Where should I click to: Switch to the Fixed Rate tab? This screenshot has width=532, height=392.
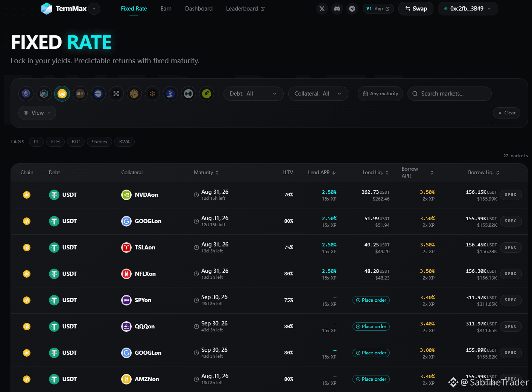click(x=134, y=9)
